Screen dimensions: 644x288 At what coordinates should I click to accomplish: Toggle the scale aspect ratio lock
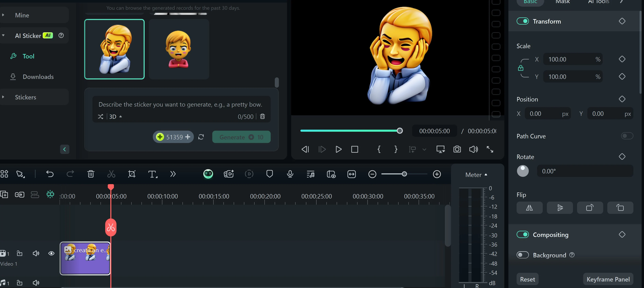521,68
